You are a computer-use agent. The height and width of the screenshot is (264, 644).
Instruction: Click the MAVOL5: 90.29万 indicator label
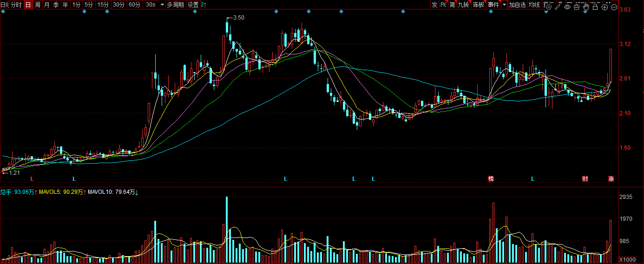pos(63,191)
